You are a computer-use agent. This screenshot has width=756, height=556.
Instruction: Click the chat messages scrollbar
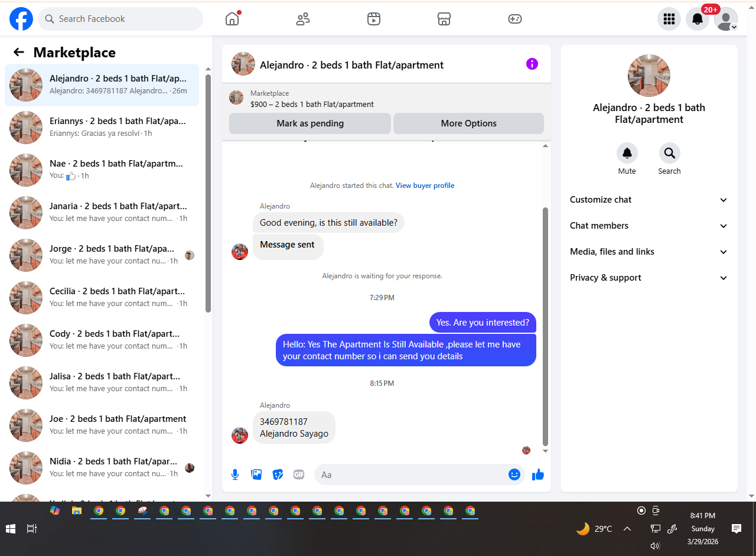546,327
